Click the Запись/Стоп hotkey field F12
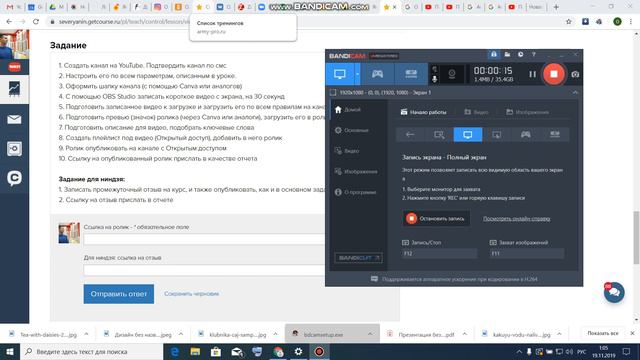 (439, 253)
